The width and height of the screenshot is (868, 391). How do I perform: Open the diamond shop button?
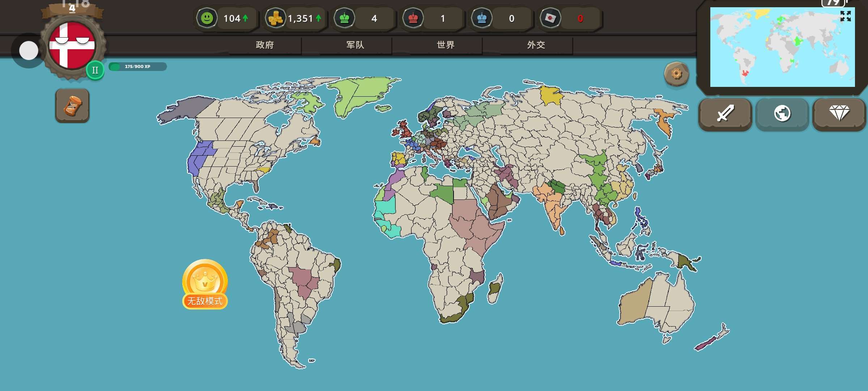[x=839, y=114]
